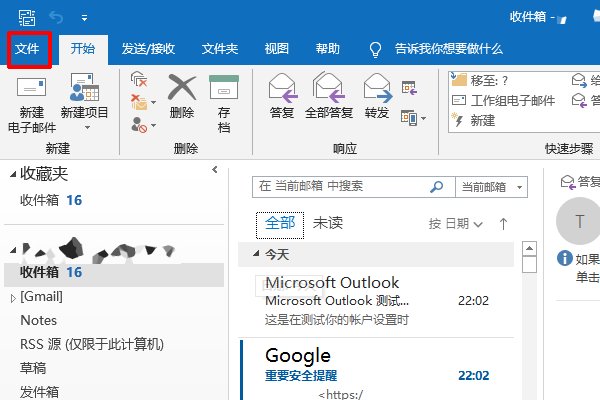Open the 文件夹 ribbon tab

coord(220,49)
